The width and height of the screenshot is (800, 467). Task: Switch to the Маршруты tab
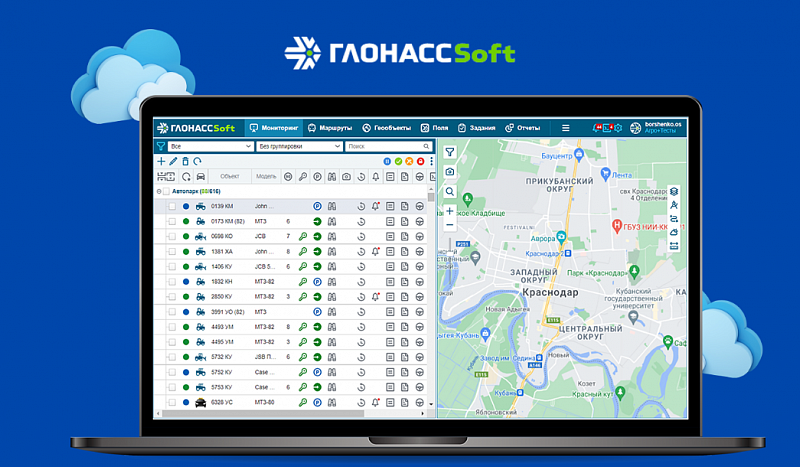(x=330, y=128)
